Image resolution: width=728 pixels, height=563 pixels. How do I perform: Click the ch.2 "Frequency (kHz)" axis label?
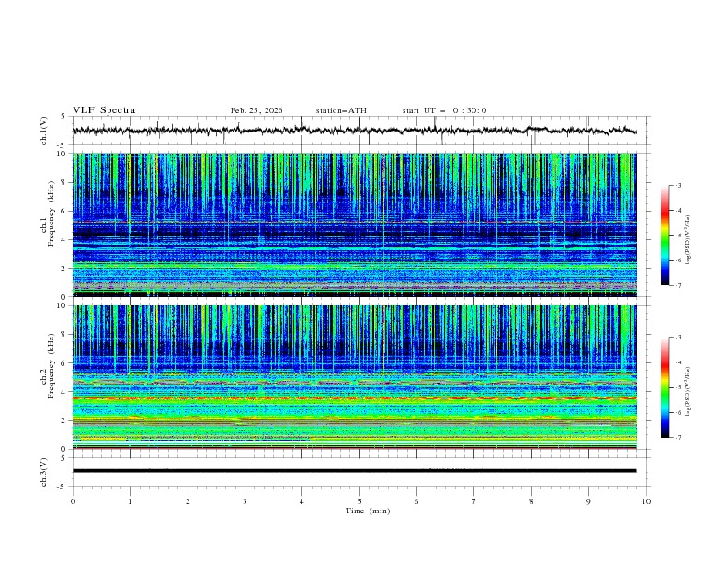coord(51,366)
